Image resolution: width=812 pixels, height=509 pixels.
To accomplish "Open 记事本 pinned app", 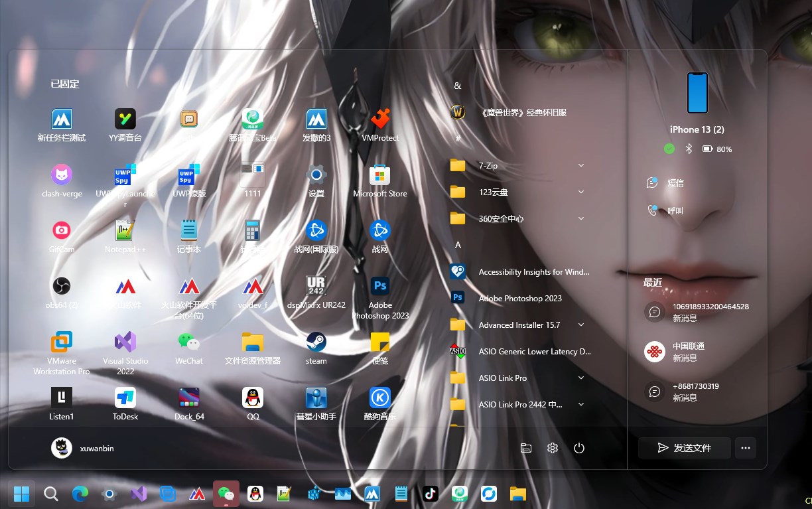I will (189, 237).
